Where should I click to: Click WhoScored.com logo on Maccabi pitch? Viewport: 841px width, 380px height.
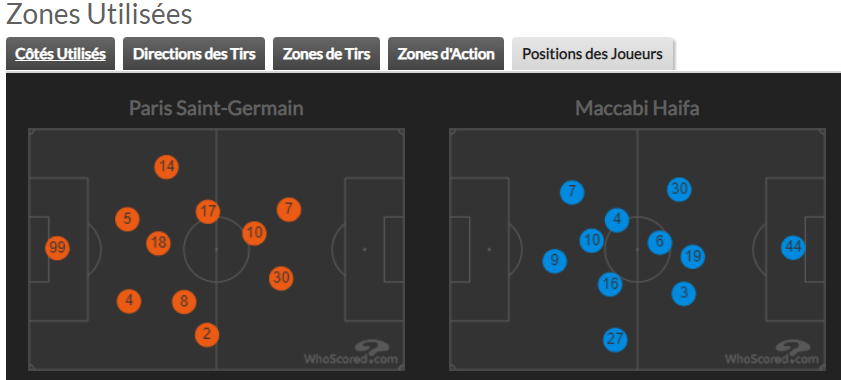[x=772, y=353]
